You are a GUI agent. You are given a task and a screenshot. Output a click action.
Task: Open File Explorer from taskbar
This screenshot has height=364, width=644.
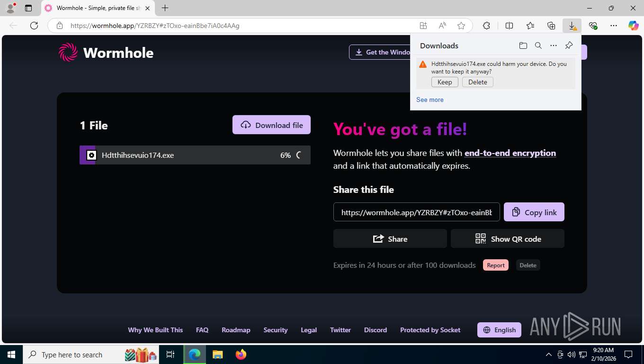click(217, 355)
